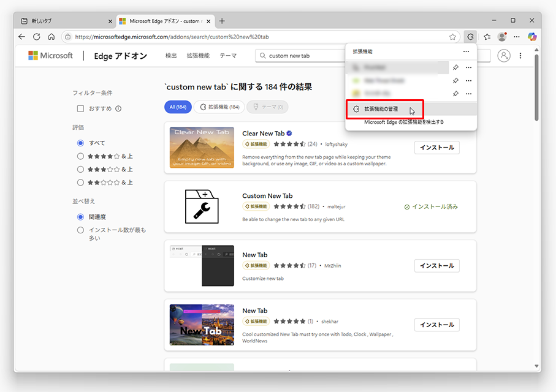Image resolution: width=556 pixels, height=392 pixels.
Task: Reload the page with refresh icon
Action: click(x=37, y=37)
